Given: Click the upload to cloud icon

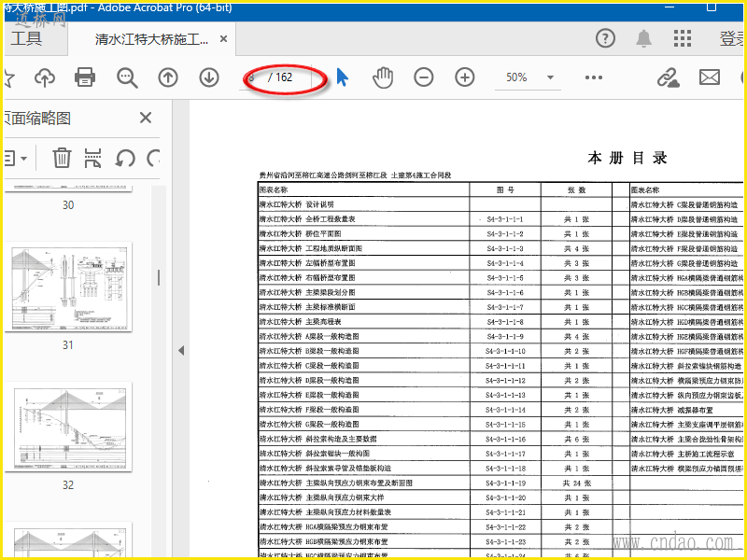Looking at the screenshot, I should point(45,77).
